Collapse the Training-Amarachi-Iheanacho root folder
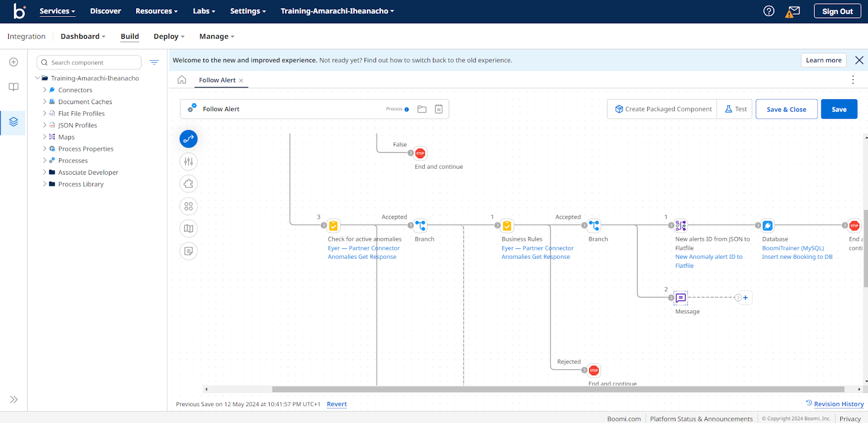The height and width of the screenshot is (423, 868). click(37, 78)
